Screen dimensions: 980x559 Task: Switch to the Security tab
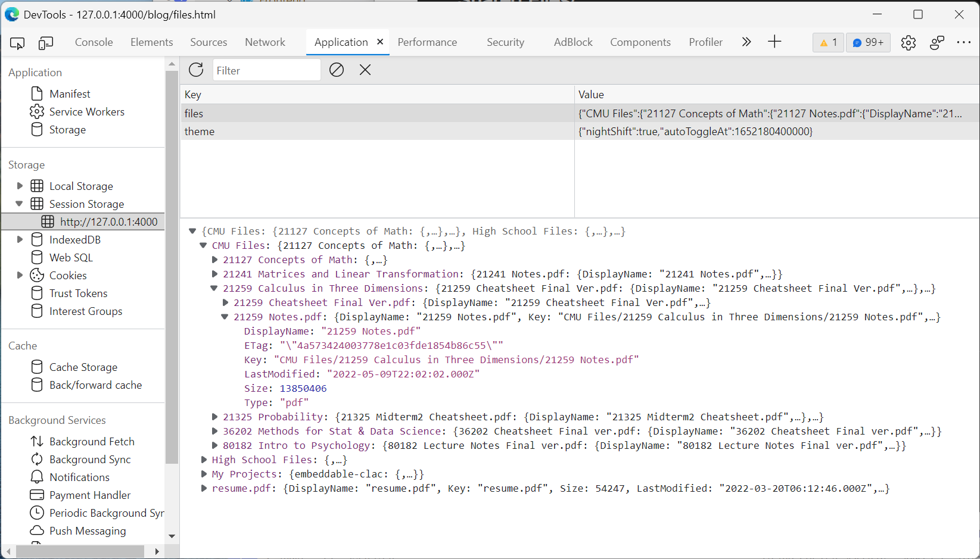pyautogui.click(x=505, y=42)
